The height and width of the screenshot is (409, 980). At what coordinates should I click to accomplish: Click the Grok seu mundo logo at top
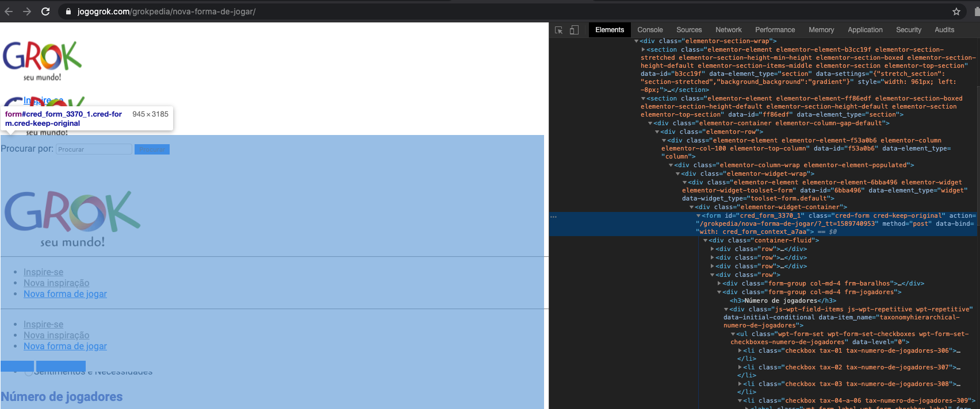(43, 61)
